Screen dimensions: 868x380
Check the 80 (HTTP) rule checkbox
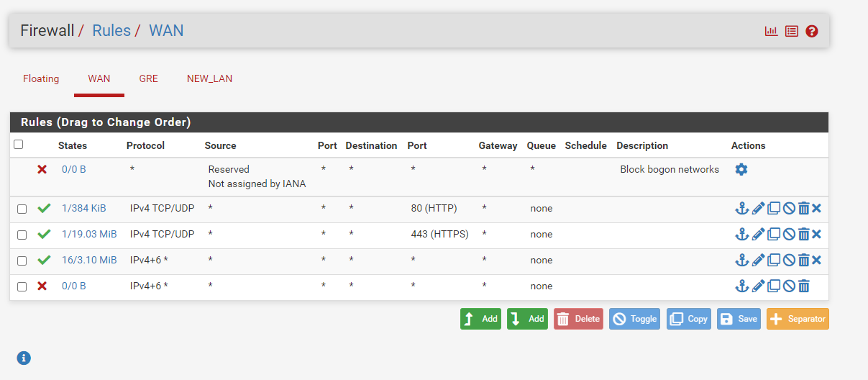point(22,209)
